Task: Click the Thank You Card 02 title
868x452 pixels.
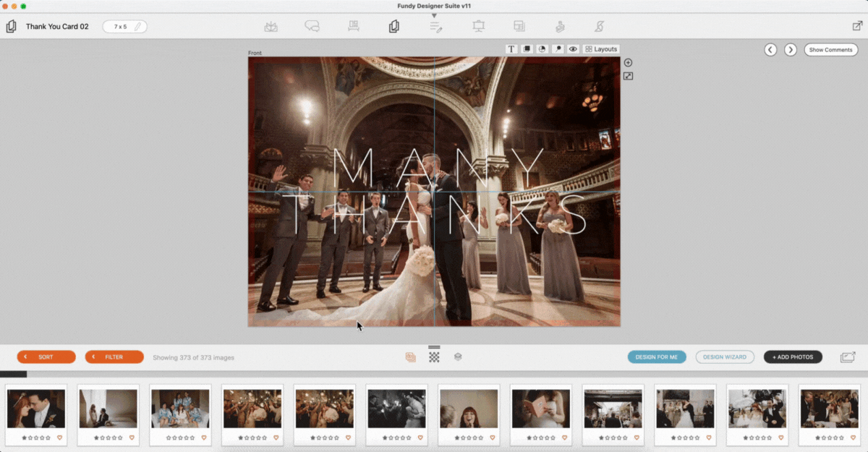Action: coord(57,27)
